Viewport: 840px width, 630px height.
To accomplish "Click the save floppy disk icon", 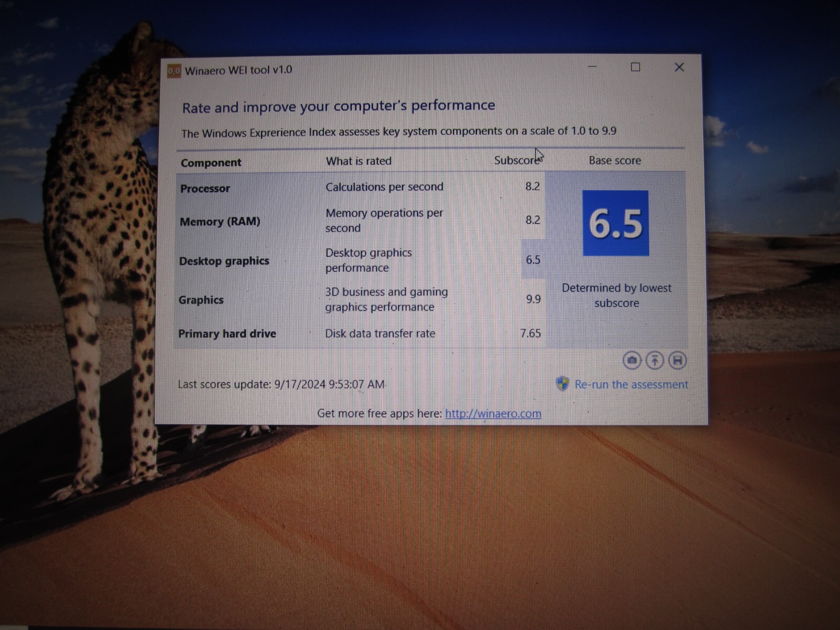I will pos(677,361).
